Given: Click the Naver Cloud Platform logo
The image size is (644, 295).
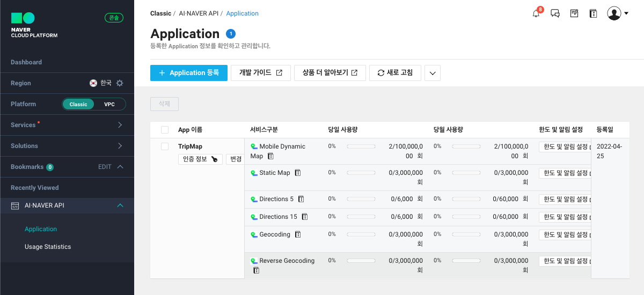Looking at the screenshot, I should point(34,25).
